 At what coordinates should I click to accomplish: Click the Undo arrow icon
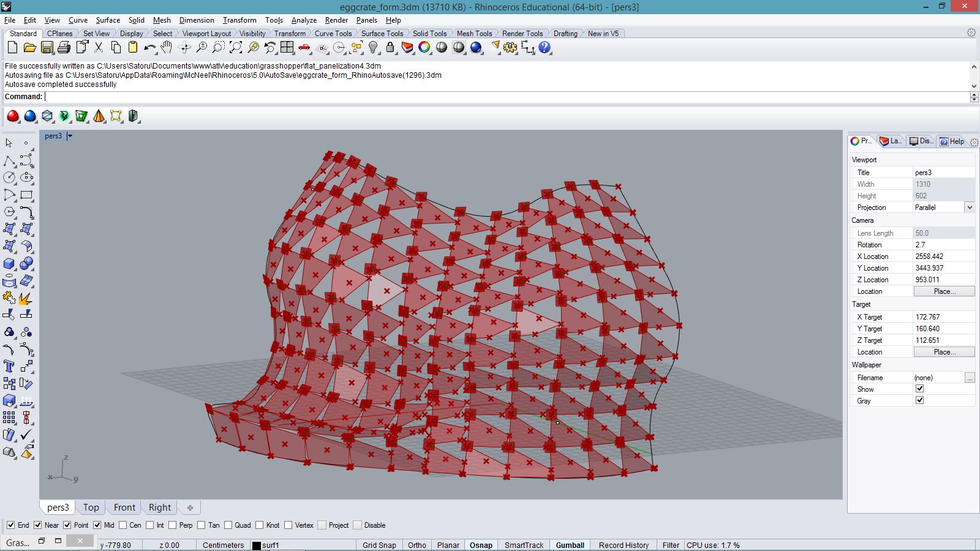click(149, 48)
